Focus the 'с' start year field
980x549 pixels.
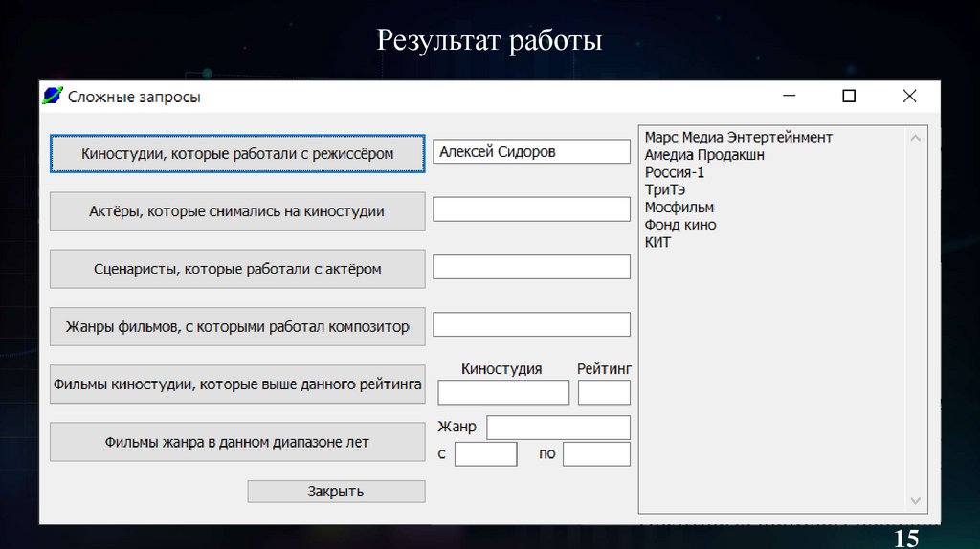pos(485,454)
